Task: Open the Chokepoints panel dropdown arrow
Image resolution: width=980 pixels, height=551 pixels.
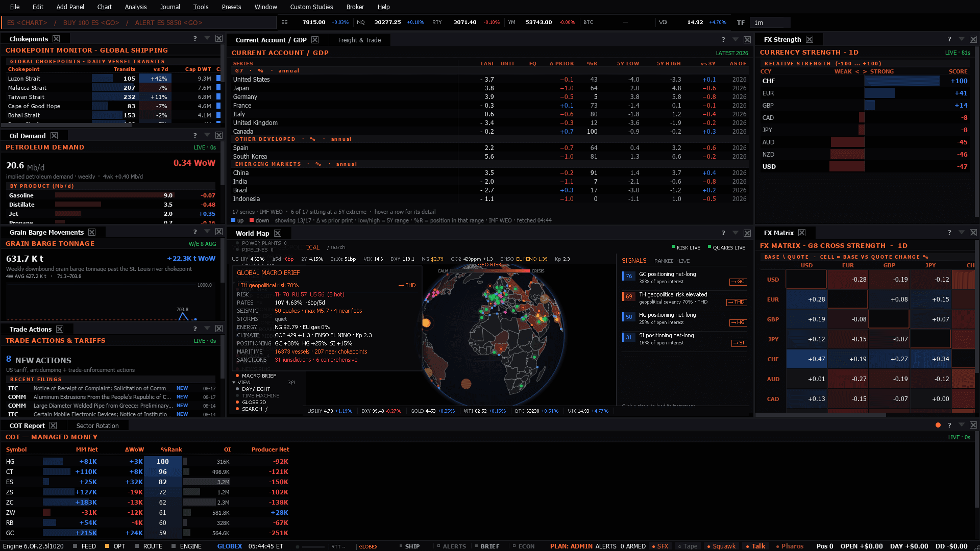Action: (207, 38)
